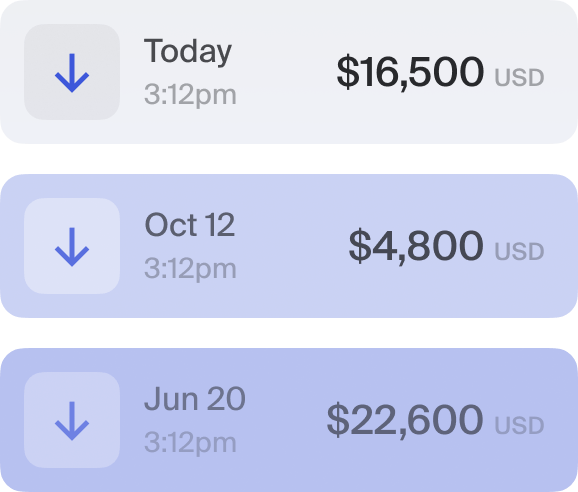Click the Jun 20 date label

195,398
